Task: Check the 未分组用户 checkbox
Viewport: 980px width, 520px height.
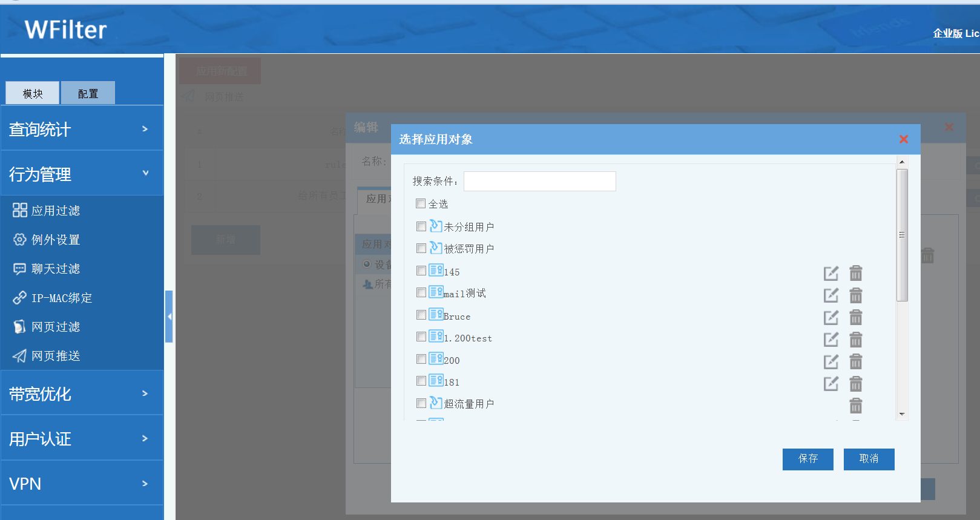Action: pyautogui.click(x=421, y=226)
